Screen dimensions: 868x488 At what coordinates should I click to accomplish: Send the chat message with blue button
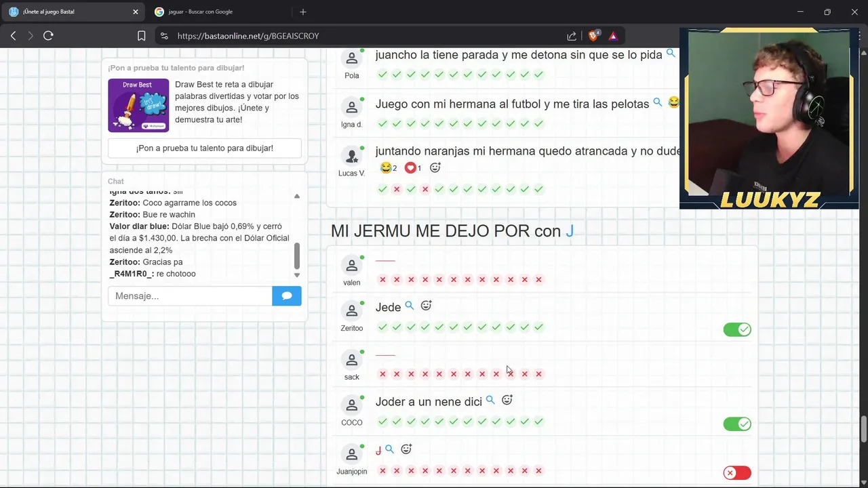pyautogui.click(x=287, y=296)
